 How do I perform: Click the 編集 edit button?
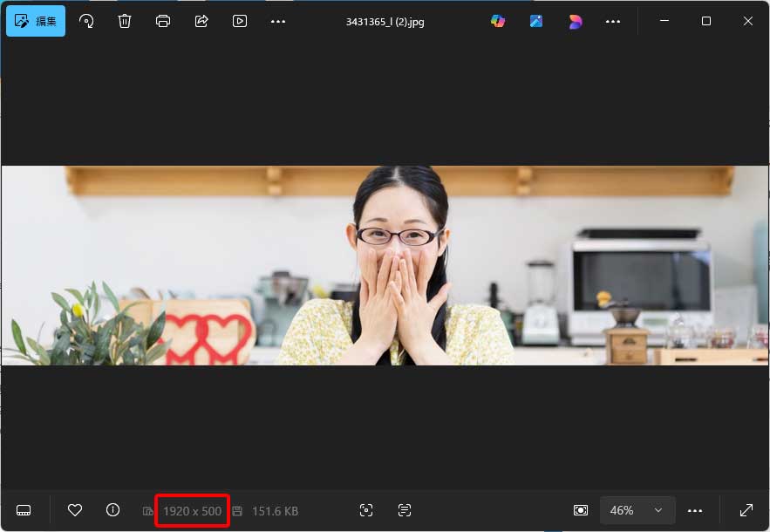tap(36, 20)
